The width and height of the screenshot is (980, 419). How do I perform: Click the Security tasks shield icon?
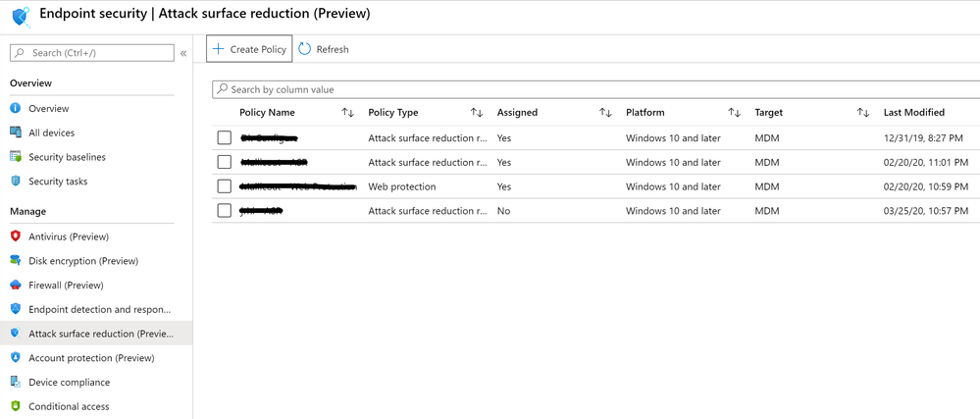pyautogui.click(x=16, y=182)
